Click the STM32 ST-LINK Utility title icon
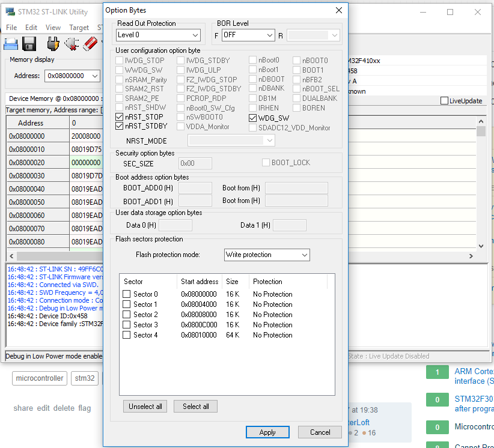This screenshot has height=448, width=494. (x=10, y=11)
